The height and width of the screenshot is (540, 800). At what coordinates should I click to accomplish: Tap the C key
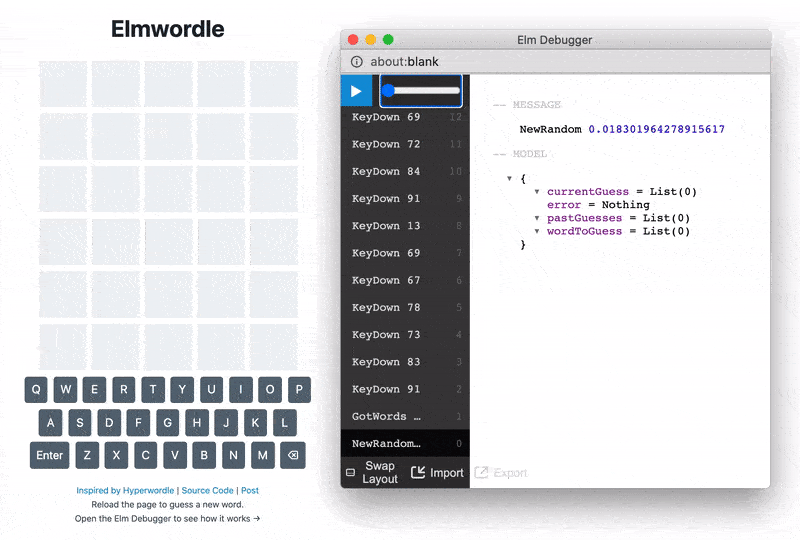point(145,455)
